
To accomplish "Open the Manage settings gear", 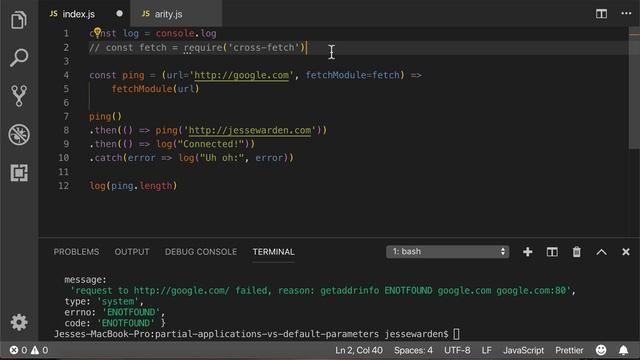I will [x=19, y=322].
